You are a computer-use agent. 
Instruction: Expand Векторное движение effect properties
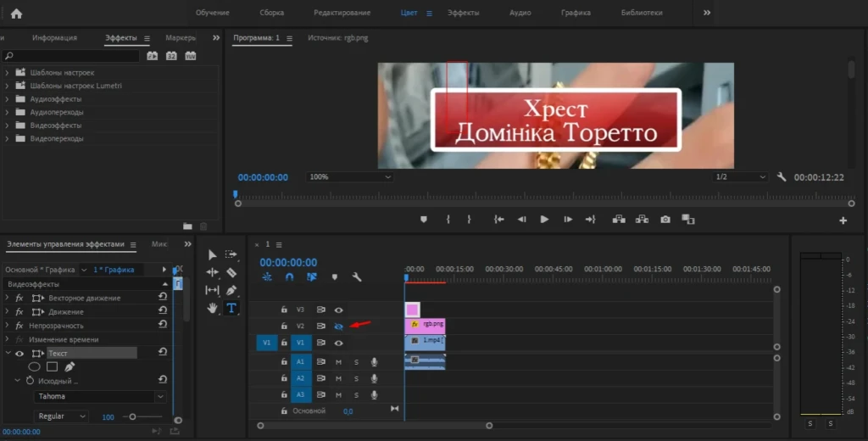(7, 298)
